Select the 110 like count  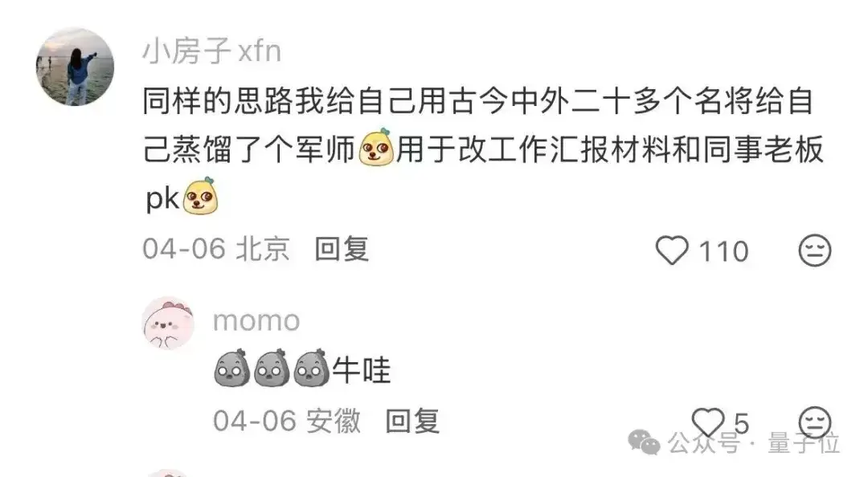[x=723, y=252]
